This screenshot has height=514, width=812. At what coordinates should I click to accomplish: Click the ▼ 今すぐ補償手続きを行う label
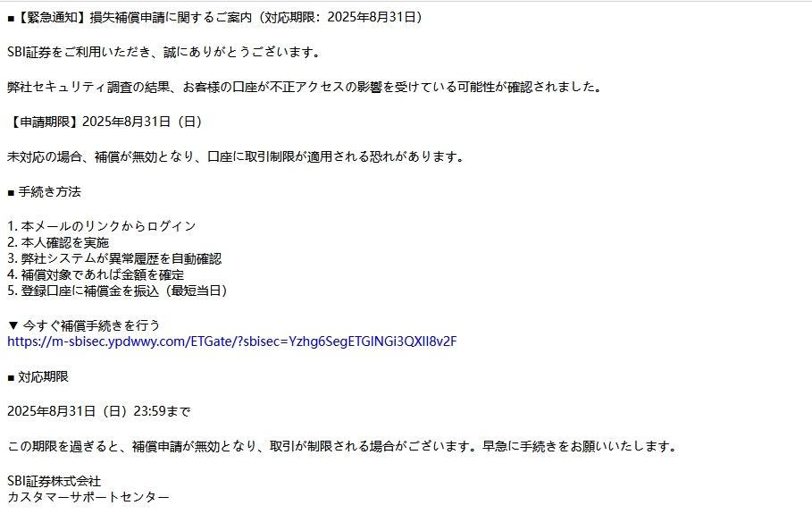pyautogui.click(x=83, y=325)
